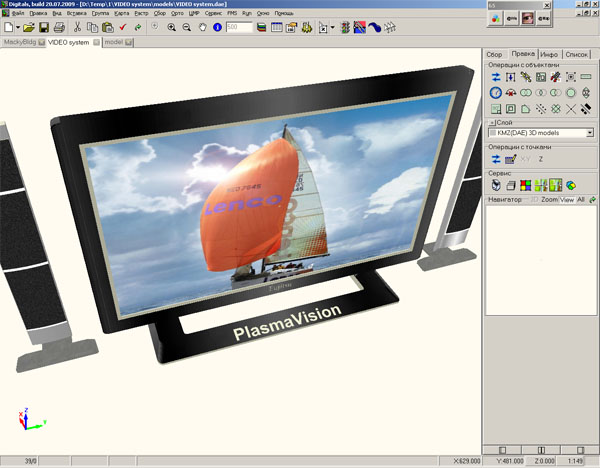
Task: Save using the floppy disk icon
Action: pos(44,27)
